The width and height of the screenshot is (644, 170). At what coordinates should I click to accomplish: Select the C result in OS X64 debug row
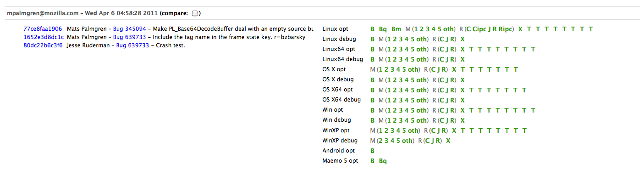click(441, 100)
